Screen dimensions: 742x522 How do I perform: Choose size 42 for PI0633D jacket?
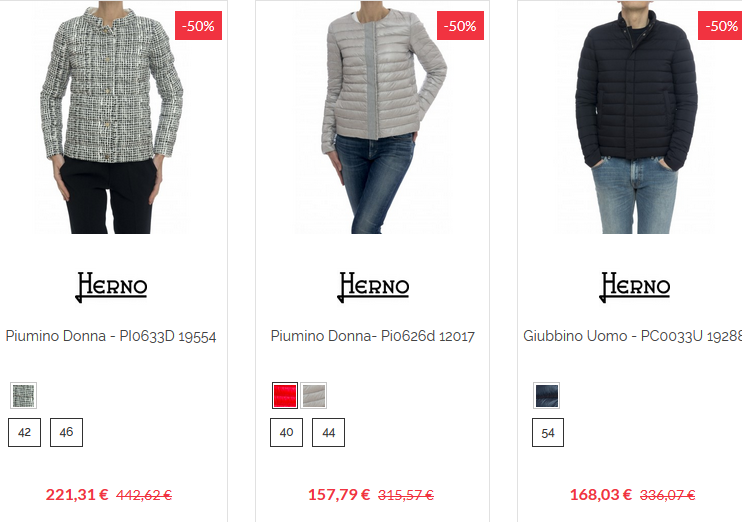[x=25, y=432]
